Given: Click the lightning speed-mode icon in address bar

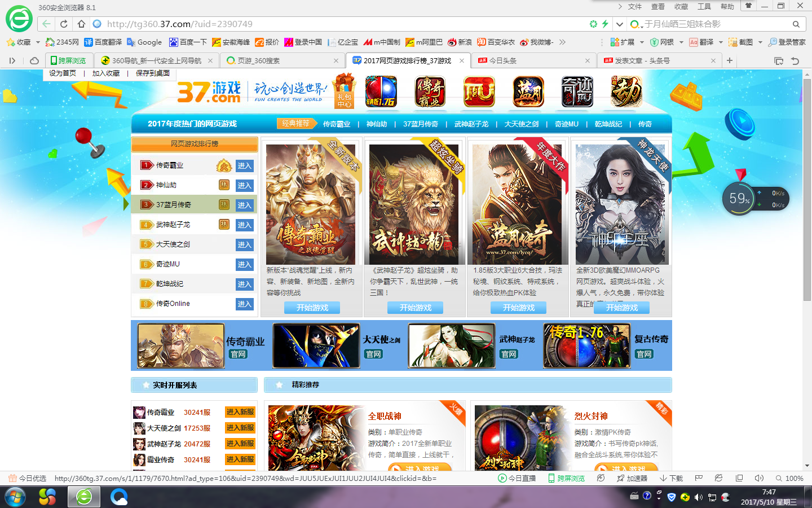Looking at the screenshot, I should click(x=605, y=24).
